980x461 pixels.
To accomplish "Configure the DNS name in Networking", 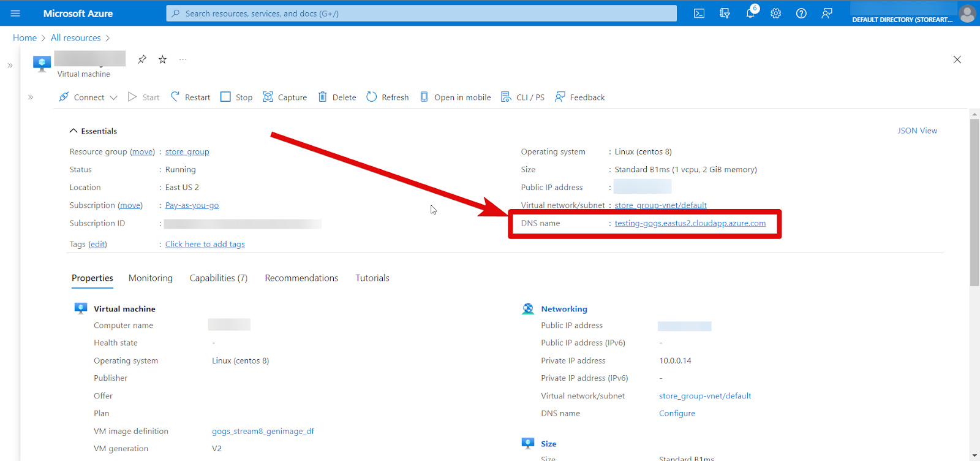I will coord(677,413).
